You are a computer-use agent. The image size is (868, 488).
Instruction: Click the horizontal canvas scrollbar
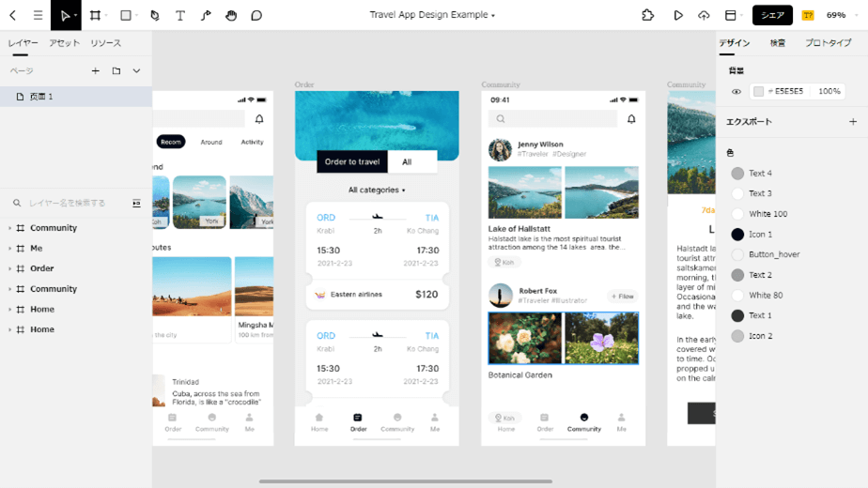[x=405, y=481]
